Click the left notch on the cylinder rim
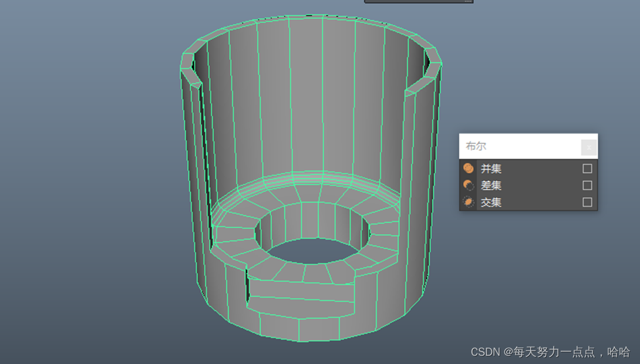The image size is (640, 364). click(191, 69)
